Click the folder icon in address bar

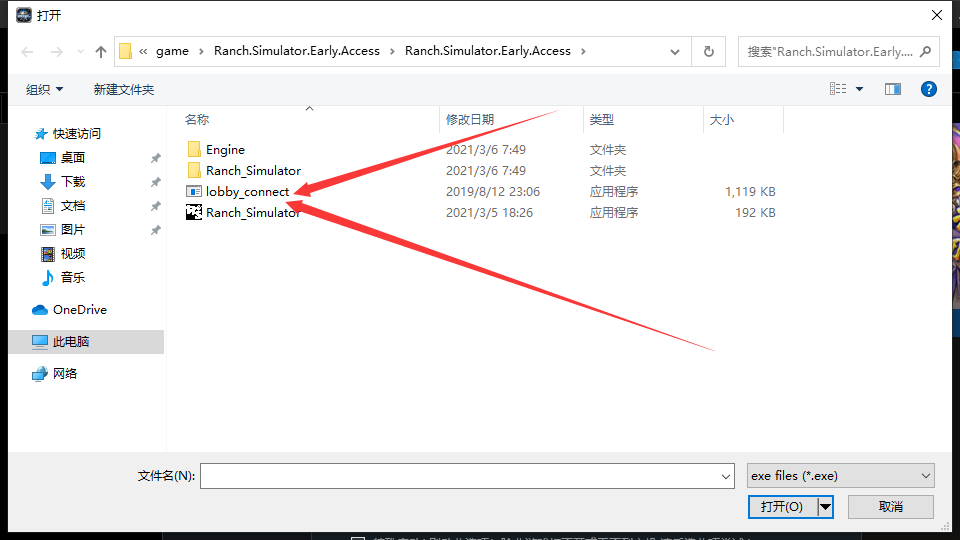pos(126,51)
